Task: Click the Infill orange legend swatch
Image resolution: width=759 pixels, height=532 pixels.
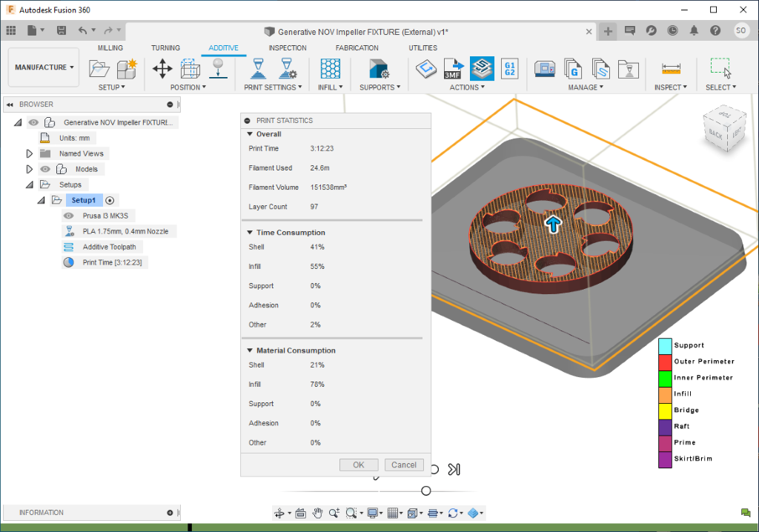Action: 665,394
